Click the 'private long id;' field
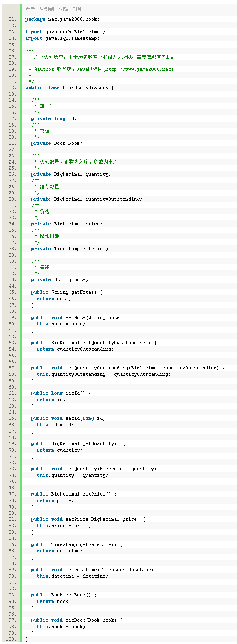 click(x=54, y=118)
